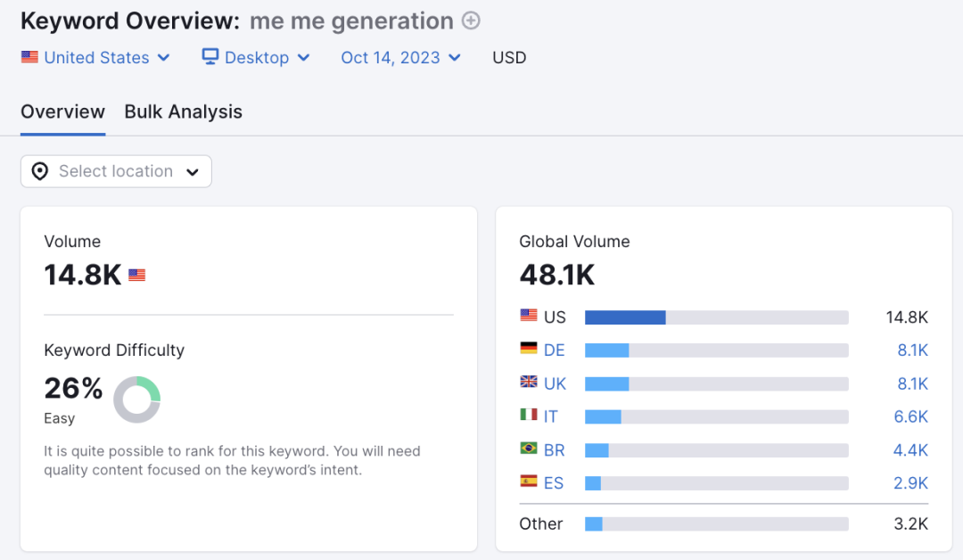
Task: Click the Italy flag in Global Volume
Action: click(529, 416)
